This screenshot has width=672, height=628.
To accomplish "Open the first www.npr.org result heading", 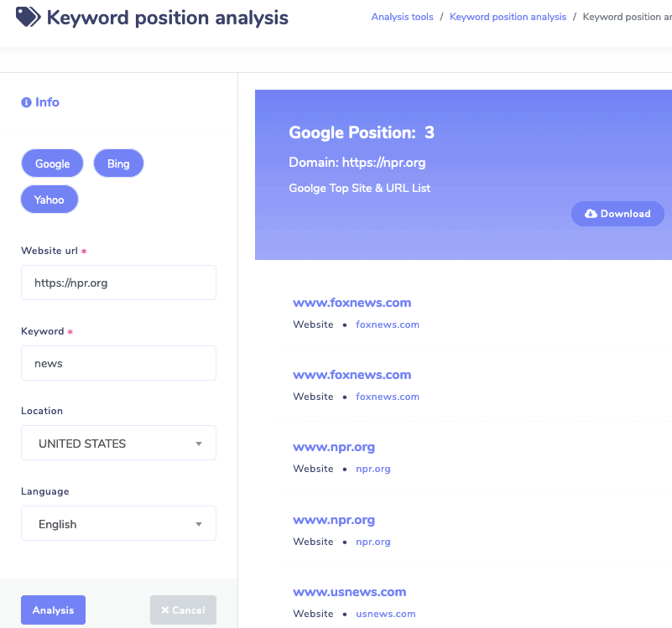I will pos(333,447).
